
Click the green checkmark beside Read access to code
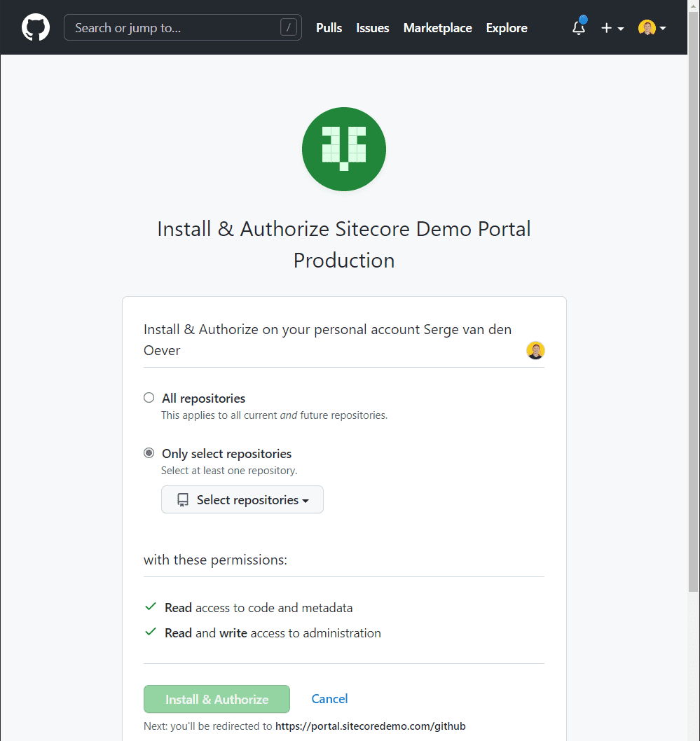pyautogui.click(x=150, y=607)
